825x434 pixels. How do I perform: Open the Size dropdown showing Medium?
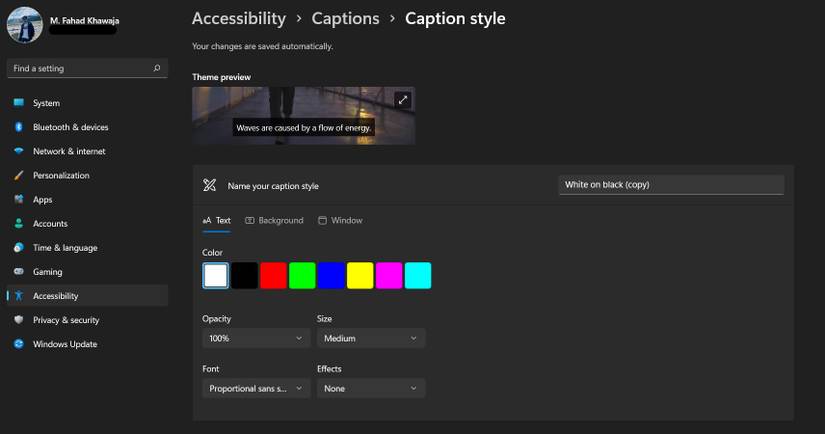click(371, 338)
